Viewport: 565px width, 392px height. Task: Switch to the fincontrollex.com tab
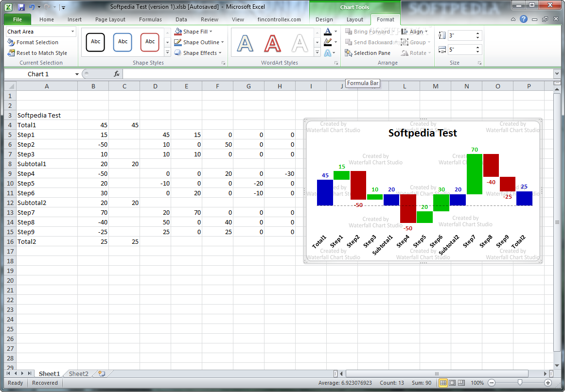coord(279,19)
